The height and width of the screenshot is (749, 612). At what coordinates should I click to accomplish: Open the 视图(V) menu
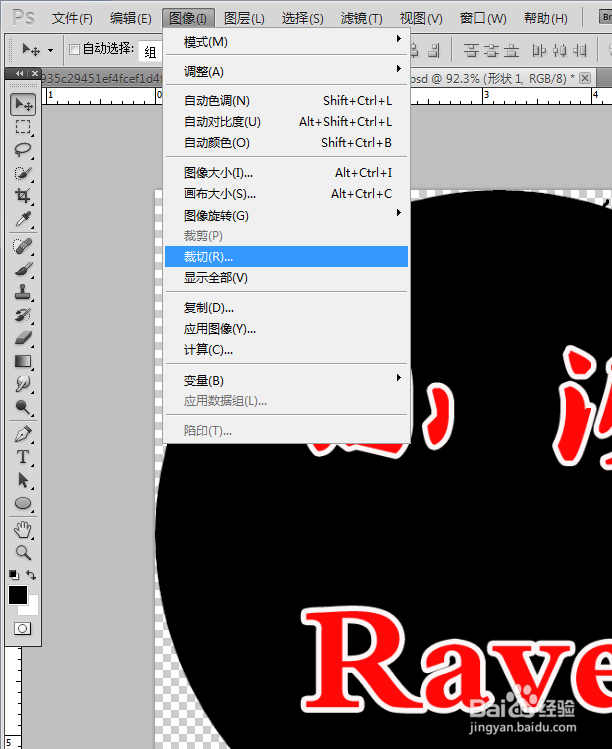tap(421, 18)
